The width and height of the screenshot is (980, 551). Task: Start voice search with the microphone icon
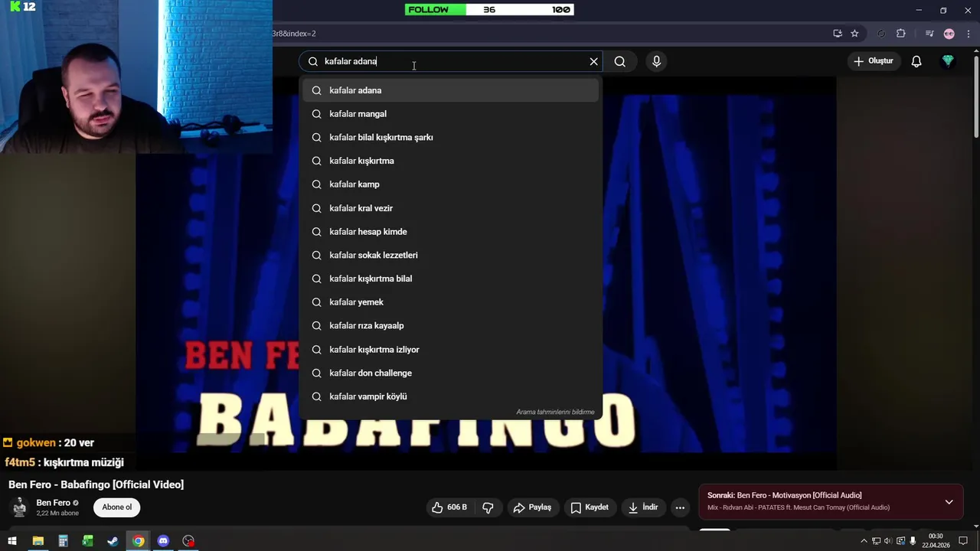[656, 61]
